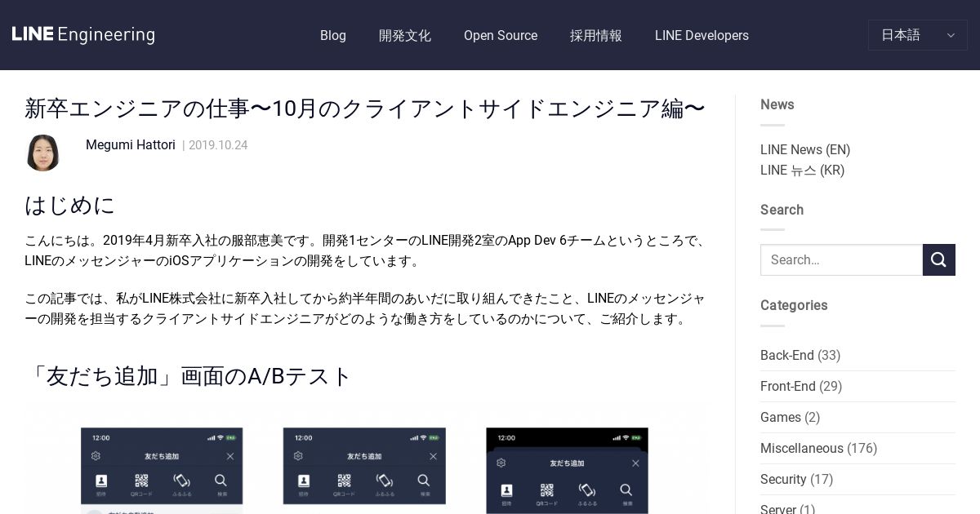This screenshot has height=514, width=980.
Task: Open the 日本語 language dropdown
Action: click(x=917, y=35)
